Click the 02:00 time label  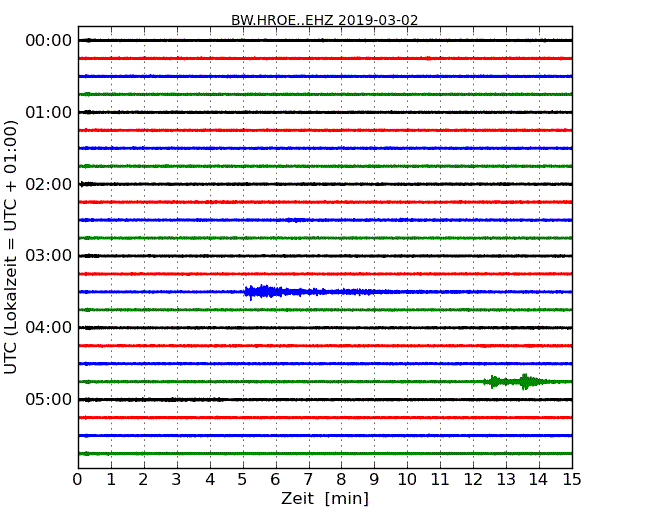[x=49, y=184]
